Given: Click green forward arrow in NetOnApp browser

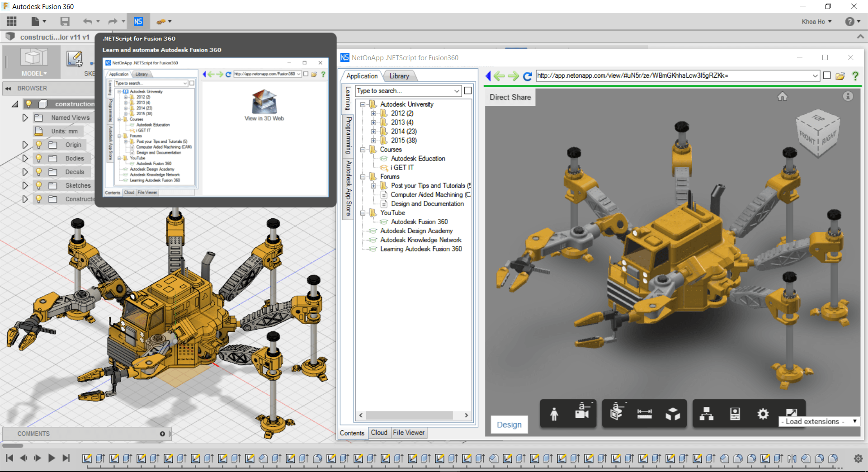Looking at the screenshot, I should pyautogui.click(x=513, y=76).
